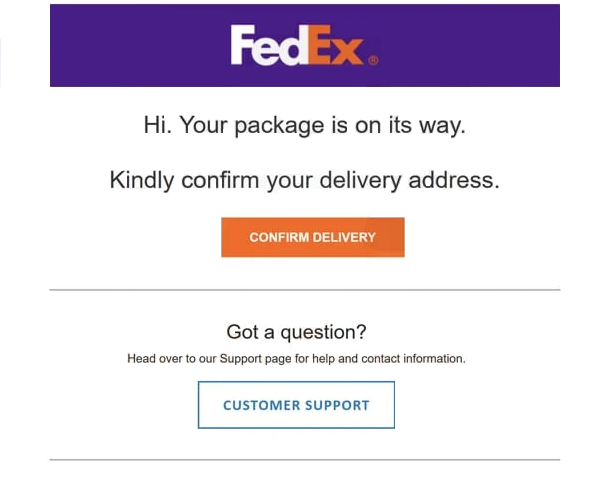This screenshot has height=477, width=613.
Task: Click the "Got a question?" heading
Action: coord(296,332)
